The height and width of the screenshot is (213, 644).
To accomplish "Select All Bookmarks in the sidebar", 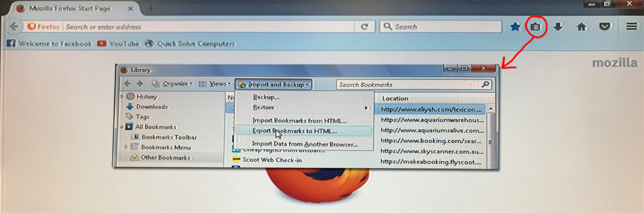I will (x=151, y=127).
